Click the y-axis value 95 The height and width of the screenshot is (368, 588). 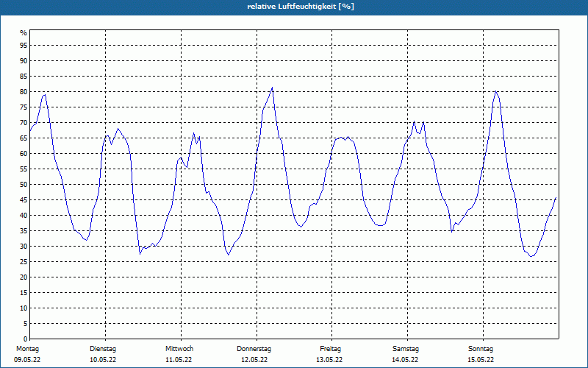(x=24, y=46)
